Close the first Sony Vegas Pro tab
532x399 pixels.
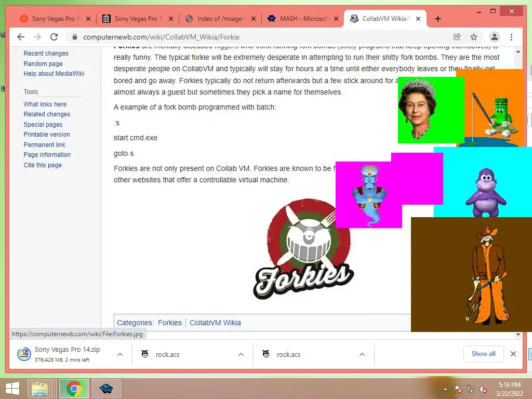click(88, 19)
